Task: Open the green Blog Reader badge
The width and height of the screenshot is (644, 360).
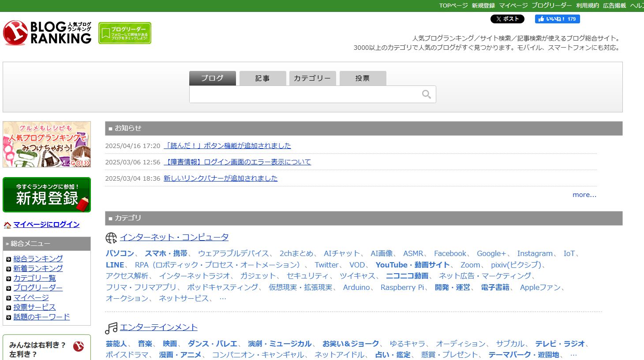Action: click(x=124, y=33)
